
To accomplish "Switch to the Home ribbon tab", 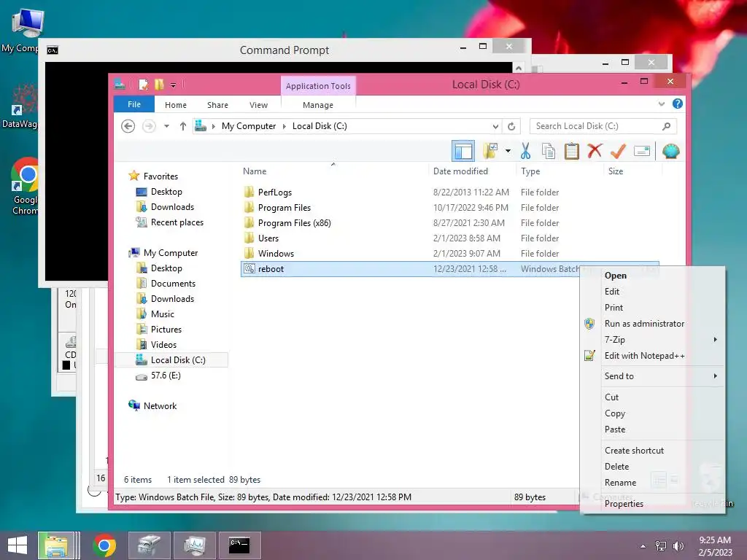I will click(x=175, y=105).
